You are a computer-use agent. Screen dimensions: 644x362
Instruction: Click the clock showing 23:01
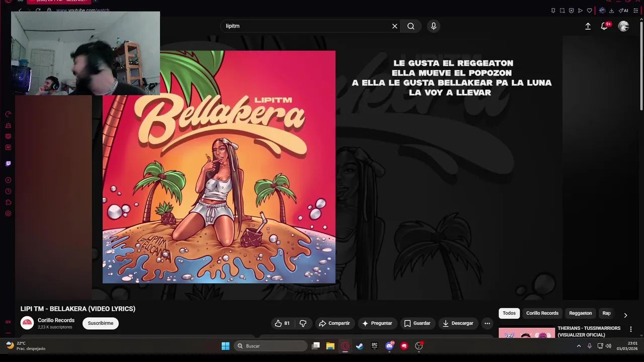click(627, 346)
